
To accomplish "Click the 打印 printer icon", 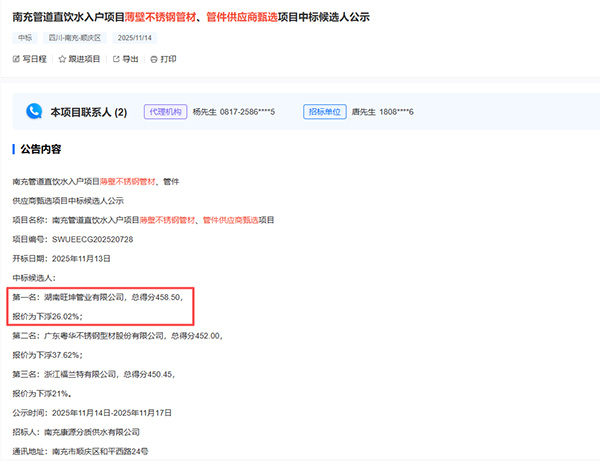I will [153, 59].
